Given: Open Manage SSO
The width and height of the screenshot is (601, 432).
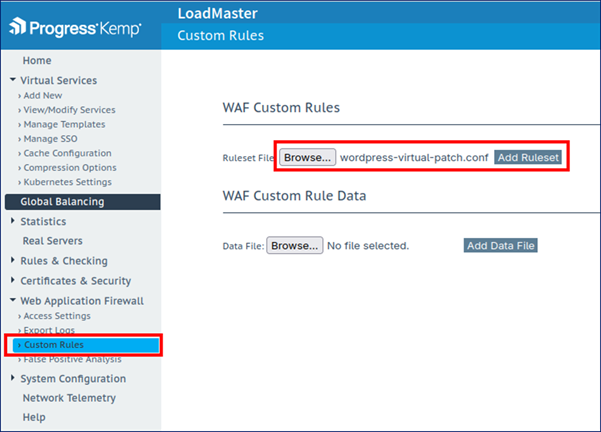Looking at the screenshot, I should click(x=51, y=139).
